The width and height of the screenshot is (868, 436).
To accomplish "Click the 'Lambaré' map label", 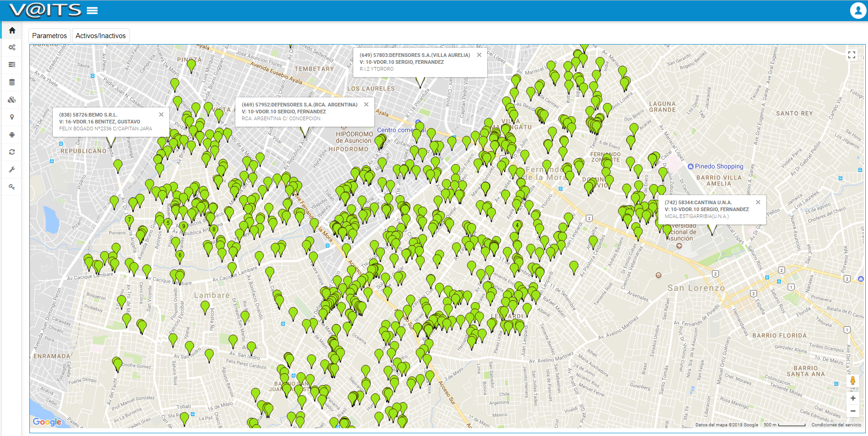I will pos(211,295).
